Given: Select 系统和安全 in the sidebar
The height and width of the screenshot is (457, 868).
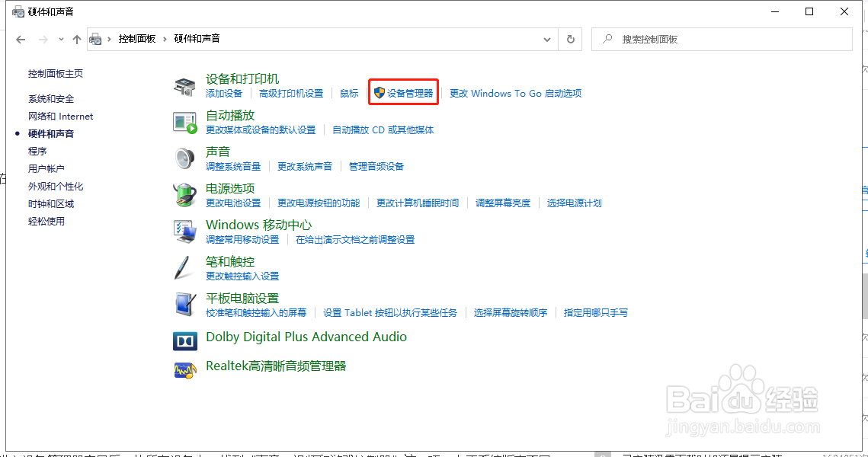Looking at the screenshot, I should pos(51,99).
